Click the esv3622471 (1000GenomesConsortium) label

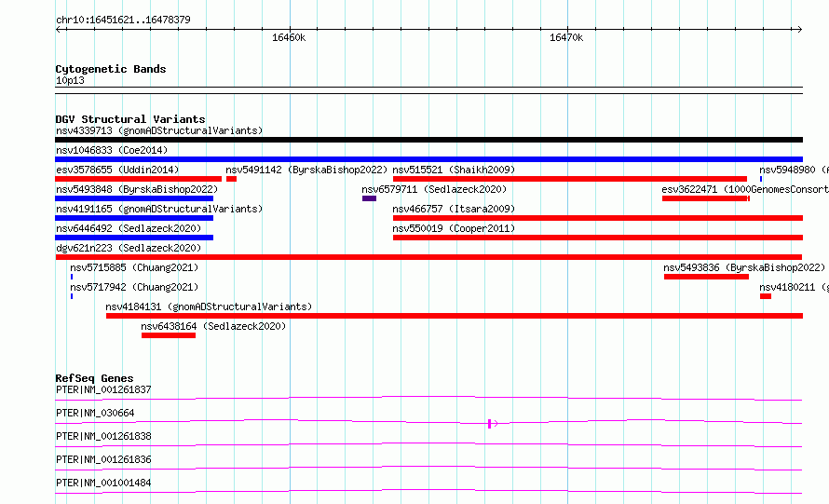[x=745, y=189]
